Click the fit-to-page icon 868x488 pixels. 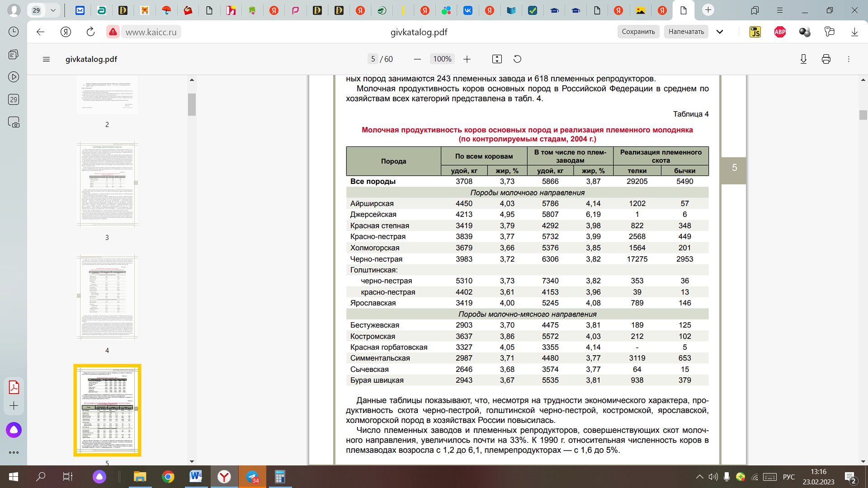[x=497, y=59]
